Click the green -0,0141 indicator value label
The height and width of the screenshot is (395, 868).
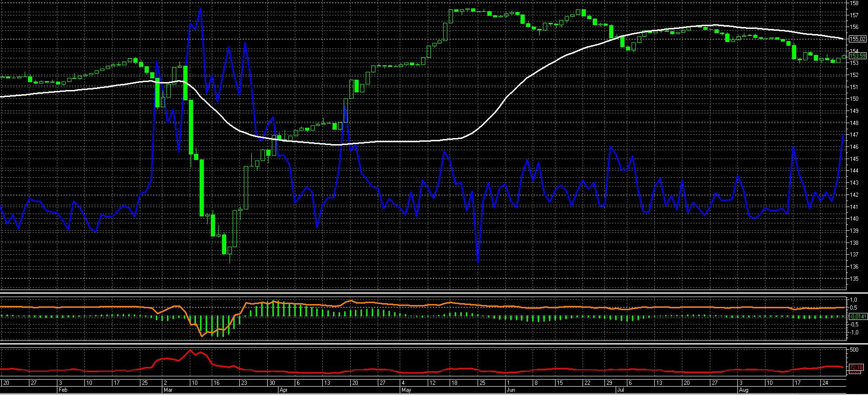pos(858,317)
